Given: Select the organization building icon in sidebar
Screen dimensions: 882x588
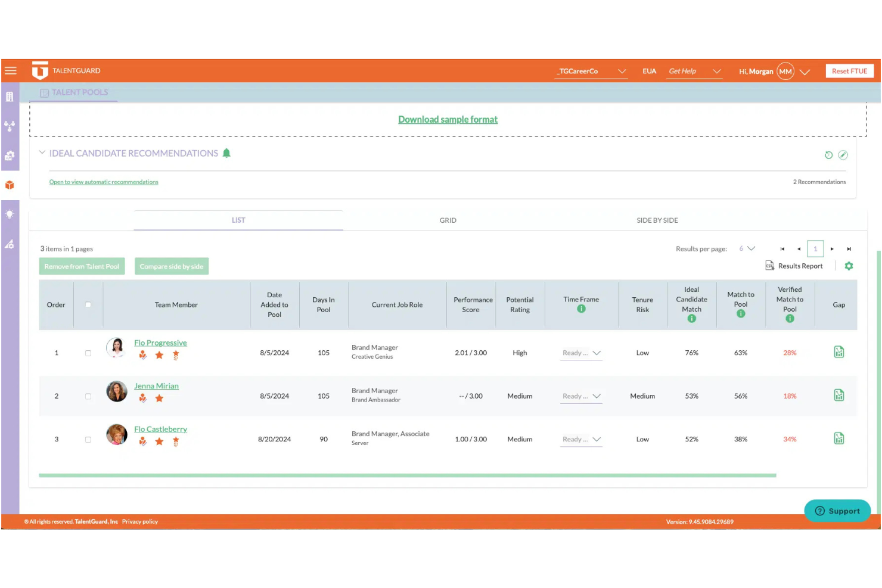Looking at the screenshot, I should [x=10, y=97].
